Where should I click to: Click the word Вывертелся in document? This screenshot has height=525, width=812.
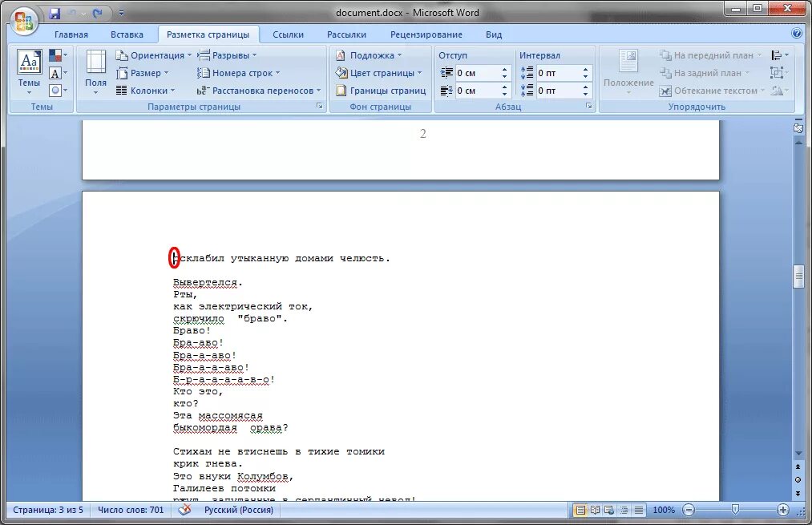tap(205, 283)
